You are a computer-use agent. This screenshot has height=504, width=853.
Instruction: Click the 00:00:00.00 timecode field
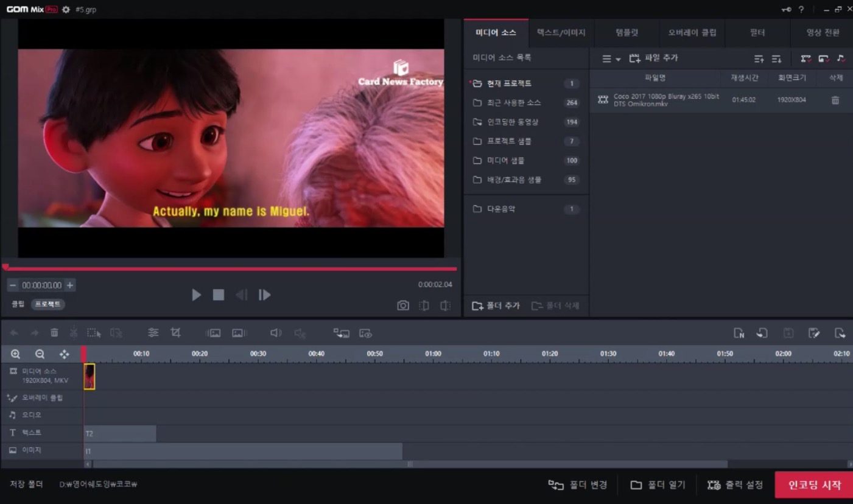pos(41,285)
